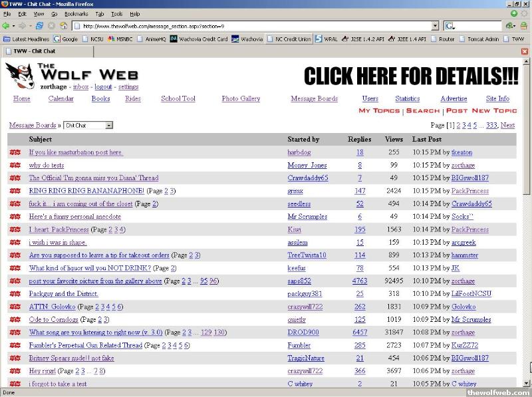Click the Stop loading icon

tap(51, 26)
